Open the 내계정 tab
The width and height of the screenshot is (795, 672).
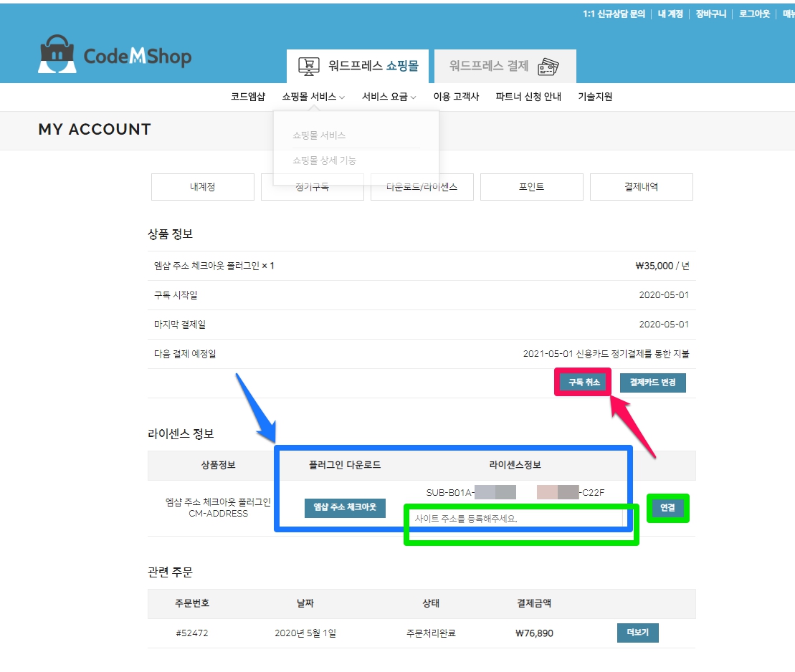click(202, 187)
